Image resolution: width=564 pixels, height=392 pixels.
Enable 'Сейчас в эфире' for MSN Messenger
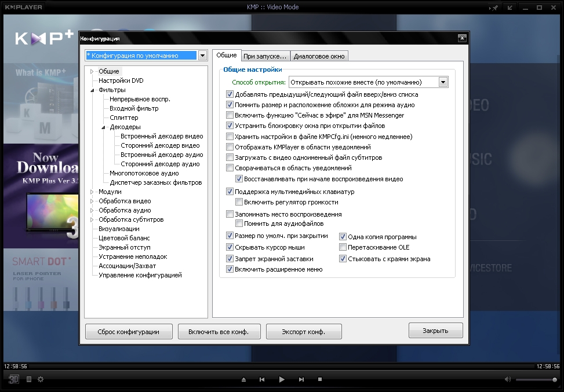pyautogui.click(x=230, y=115)
